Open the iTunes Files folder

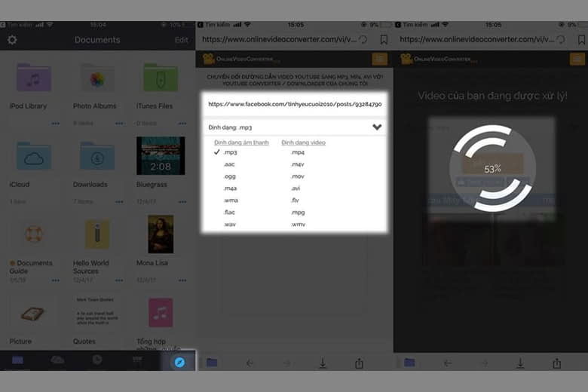pyautogui.click(x=161, y=78)
